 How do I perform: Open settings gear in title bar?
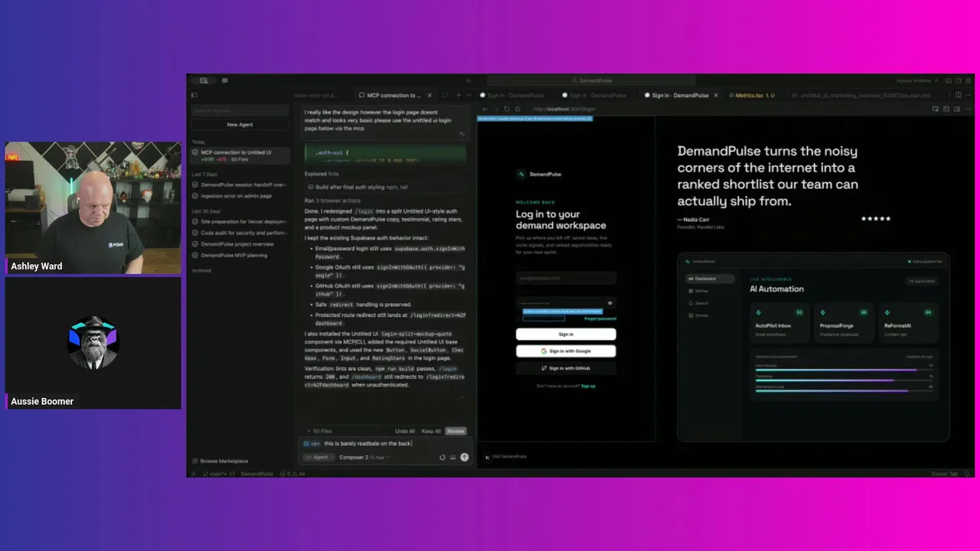[968, 80]
